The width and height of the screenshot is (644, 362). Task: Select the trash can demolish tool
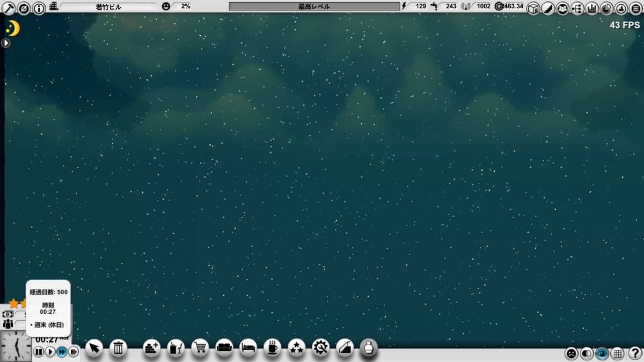pos(119,348)
